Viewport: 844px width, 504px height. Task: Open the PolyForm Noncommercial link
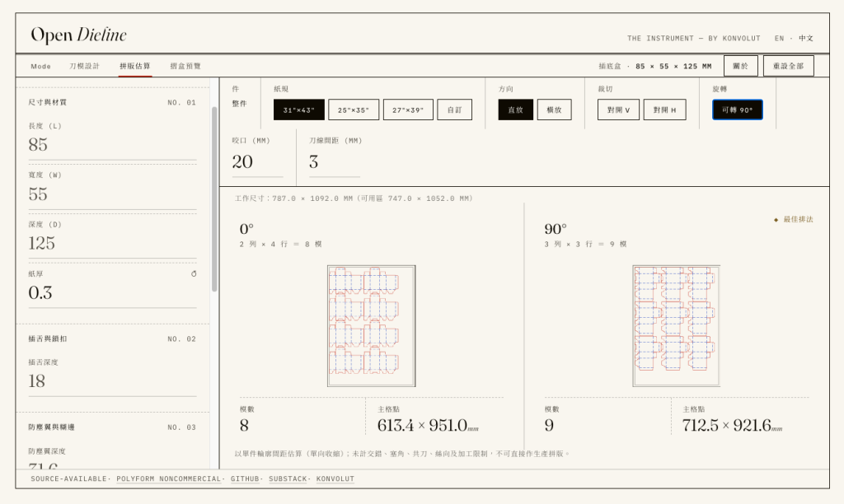click(168, 478)
